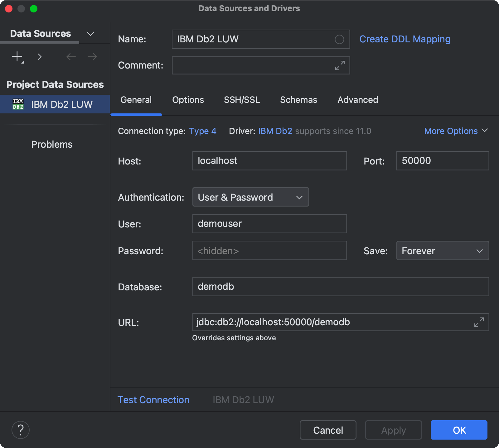Click inside the Host input field
Image resolution: width=499 pixels, height=448 pixels.
tap(269, 161)
